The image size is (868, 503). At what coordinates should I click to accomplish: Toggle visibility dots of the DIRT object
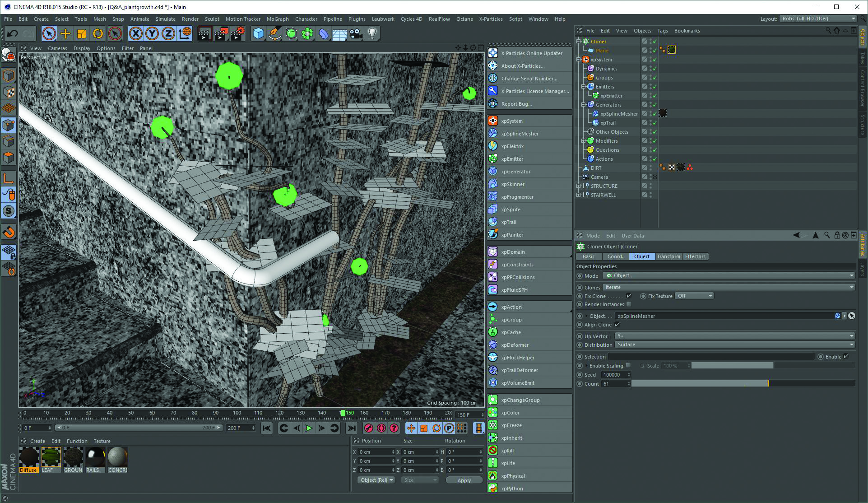click(x=650, y=168)
